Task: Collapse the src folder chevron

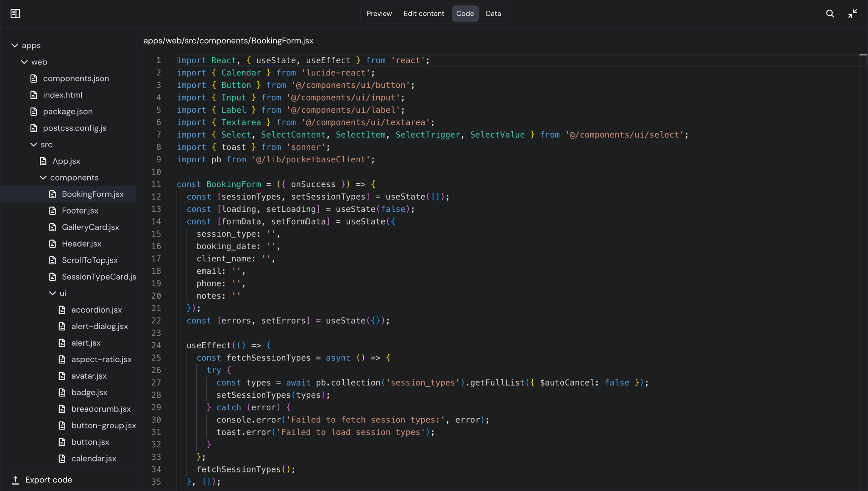Action: 33,144
